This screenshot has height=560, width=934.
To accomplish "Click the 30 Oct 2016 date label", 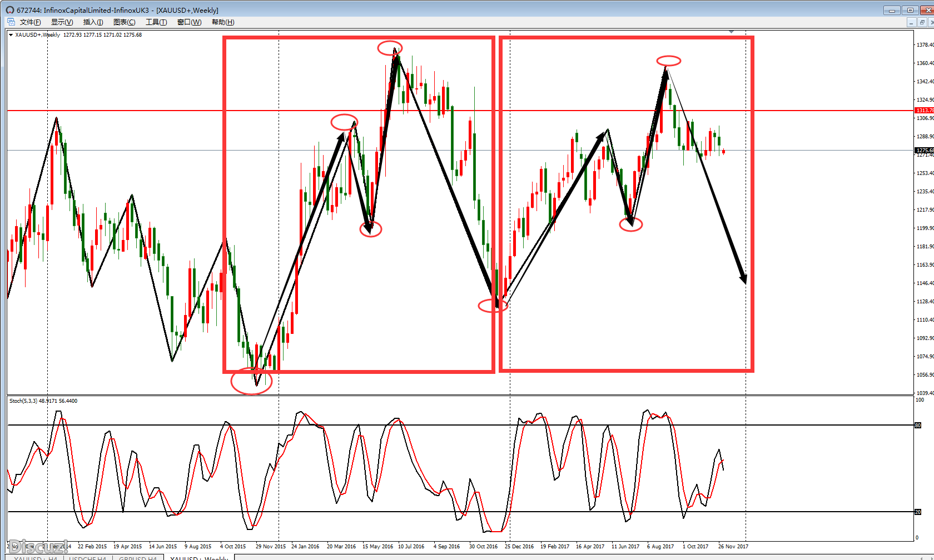I will 483,547.
